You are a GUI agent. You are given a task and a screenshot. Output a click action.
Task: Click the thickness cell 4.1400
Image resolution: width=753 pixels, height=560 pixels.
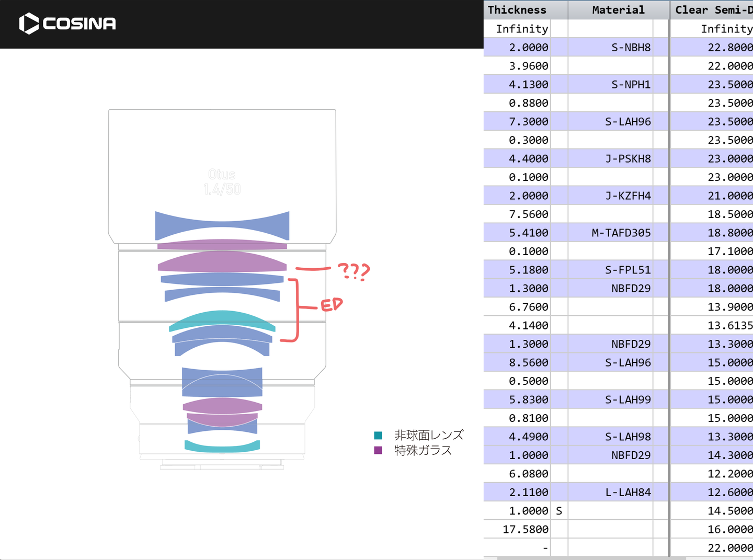pos(517,326)
